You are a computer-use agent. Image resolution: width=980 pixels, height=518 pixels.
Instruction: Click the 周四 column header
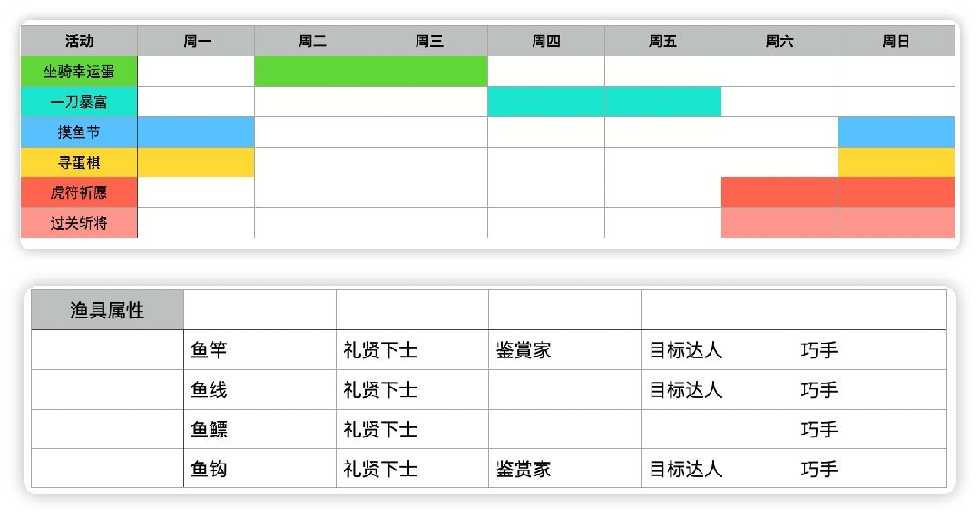(546, 41)
